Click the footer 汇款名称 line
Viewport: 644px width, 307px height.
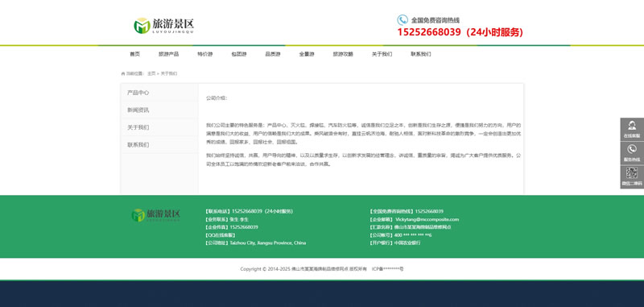click(x=411, y=227)
